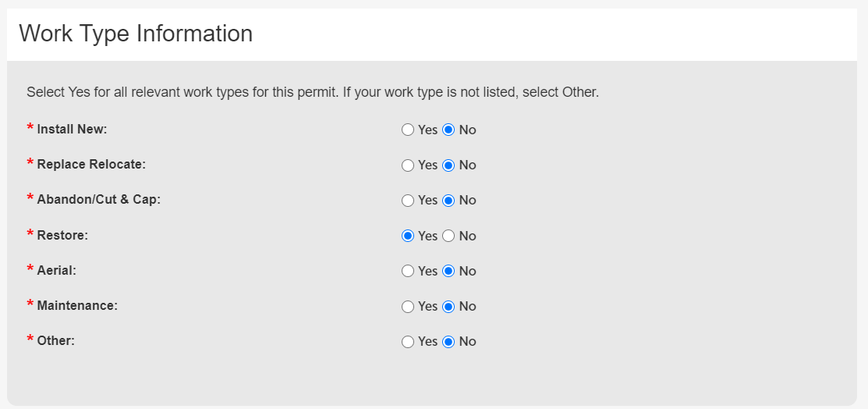Choose No for Aerial
The width and height of the screenshot is (868, 409).
click(x=448, y=271)
